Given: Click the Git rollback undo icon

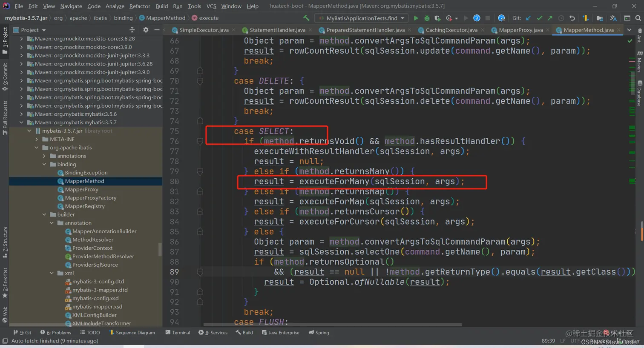Looking at the screenshot, I should point(572,18).
